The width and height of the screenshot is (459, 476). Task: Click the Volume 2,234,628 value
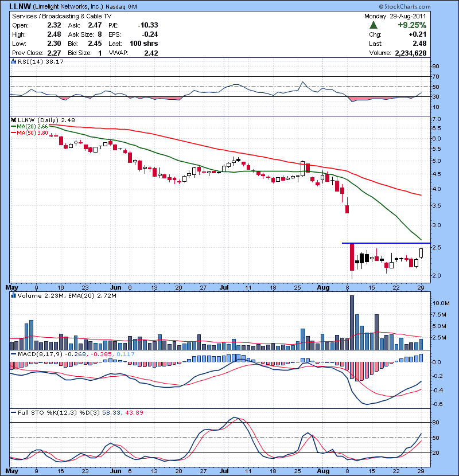coord(411,53)
